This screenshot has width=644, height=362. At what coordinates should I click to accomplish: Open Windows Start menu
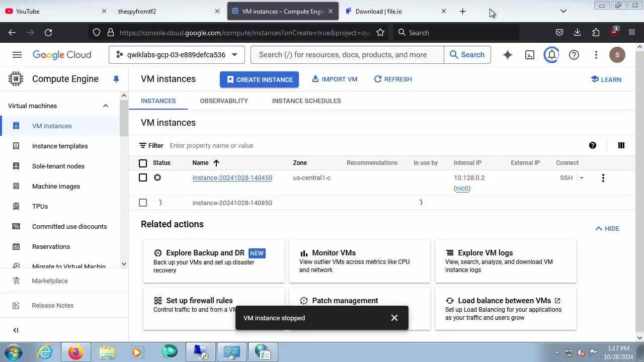(x=14, y=352)
